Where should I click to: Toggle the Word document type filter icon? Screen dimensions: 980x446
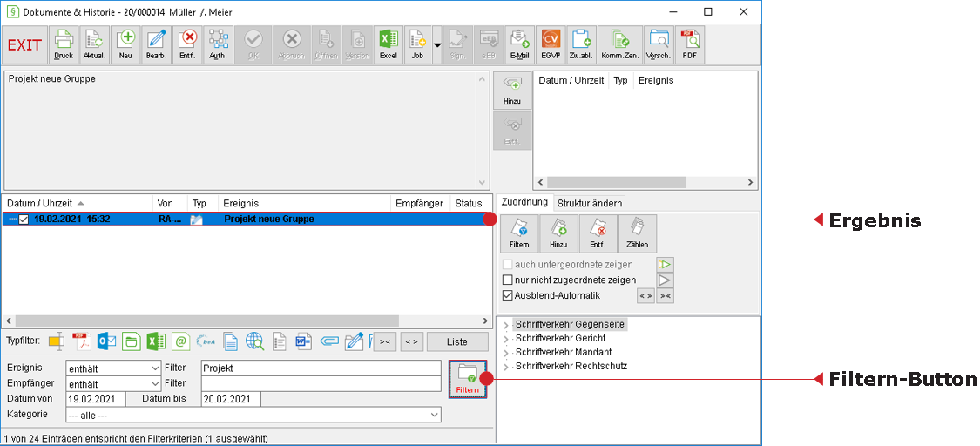[x=304, y=341]
